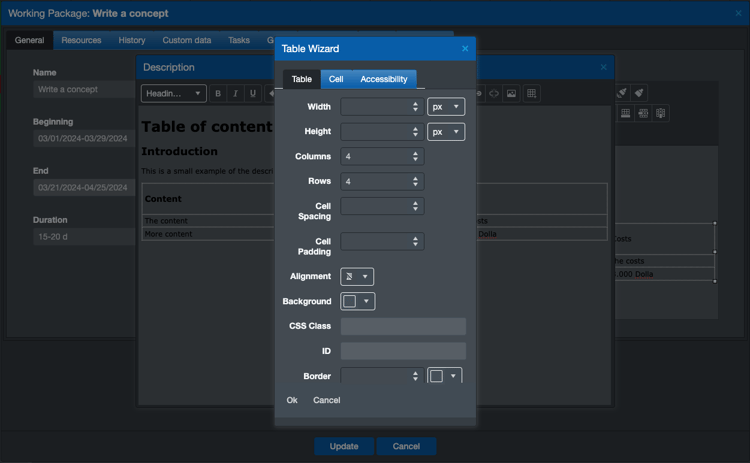750x463 pixels.
Task: Switch to the Table tab in wizard
Action: click(x=302, y=79)
